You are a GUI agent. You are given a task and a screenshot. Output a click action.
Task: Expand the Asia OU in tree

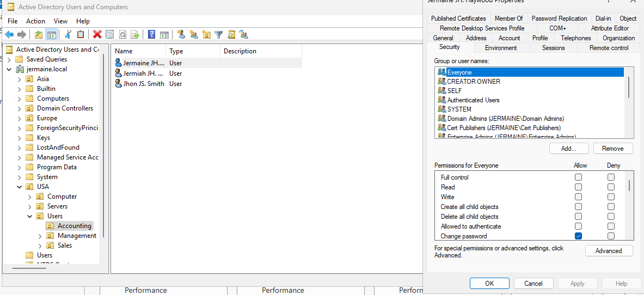pyautogui.click(x=19, y=79)
